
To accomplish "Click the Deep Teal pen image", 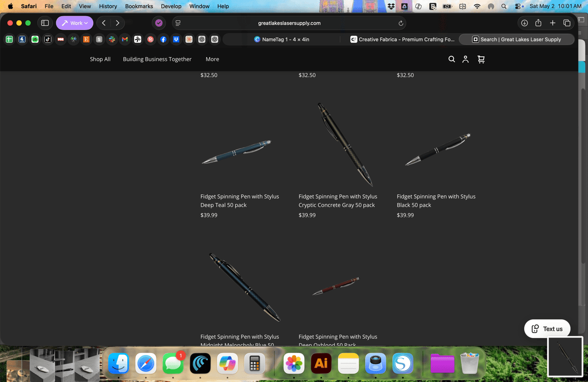I will [236, 152].
